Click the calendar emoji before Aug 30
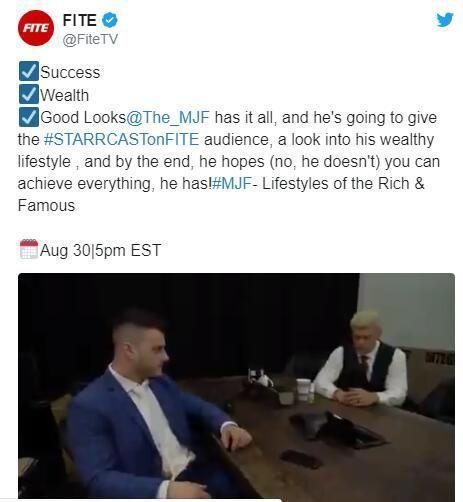 click(29, 249)
